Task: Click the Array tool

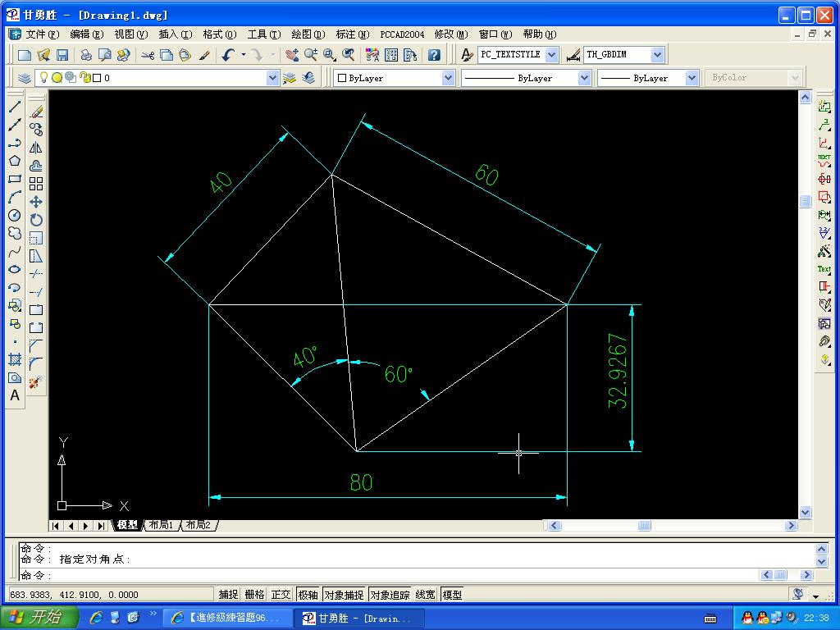Action: [36, 184]
